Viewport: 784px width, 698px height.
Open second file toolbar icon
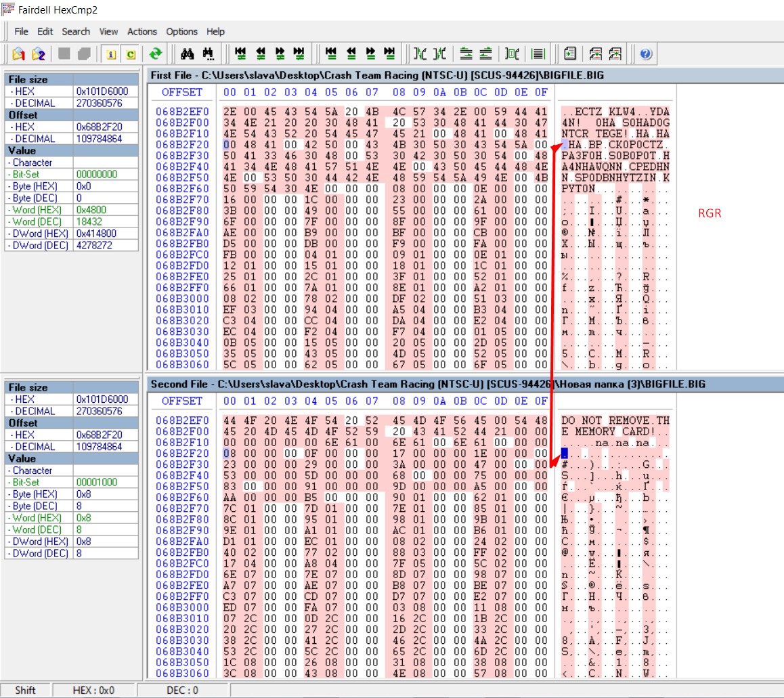click(x=39, y=54)
